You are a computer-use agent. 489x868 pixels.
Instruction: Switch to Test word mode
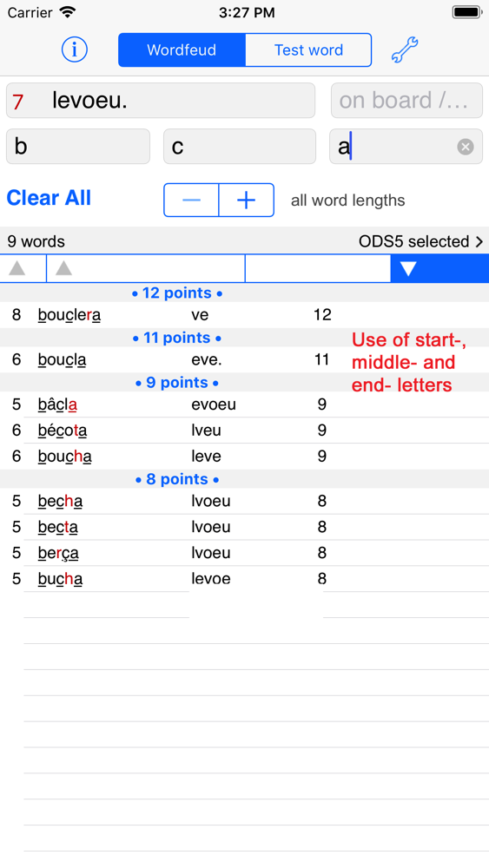[308, 49]
